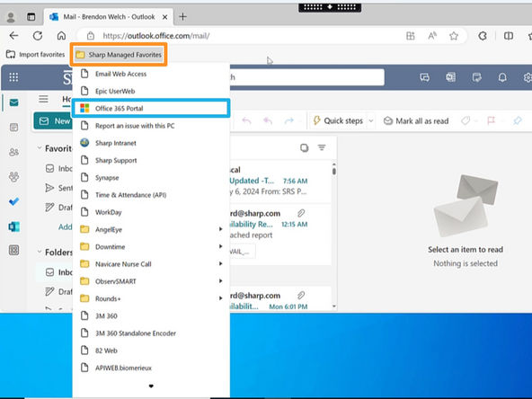Open 3M 360 Standalone Encoder favorite

click(x=151, y=333)
